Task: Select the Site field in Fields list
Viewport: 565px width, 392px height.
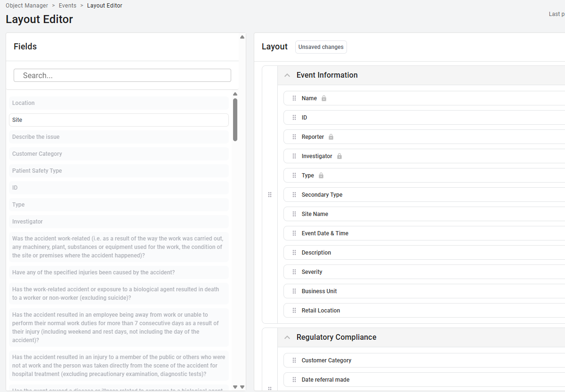Action: (x=119, y=120)
